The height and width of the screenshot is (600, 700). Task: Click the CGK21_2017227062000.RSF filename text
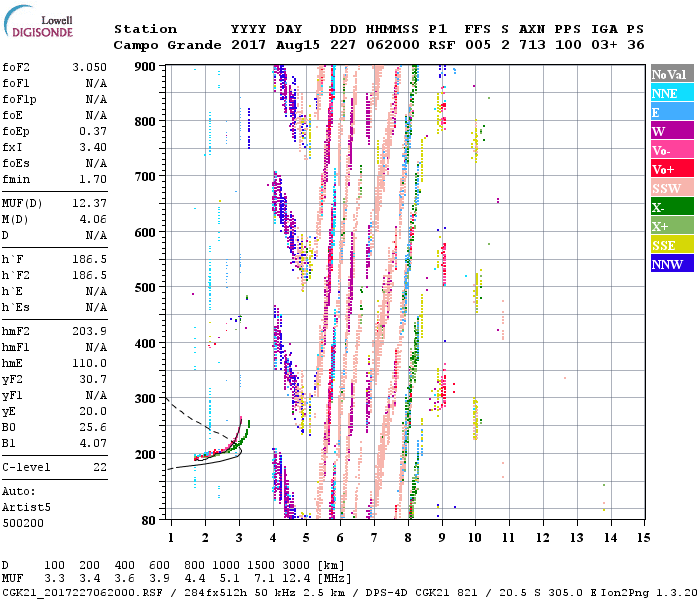click(x=83, y=592)
